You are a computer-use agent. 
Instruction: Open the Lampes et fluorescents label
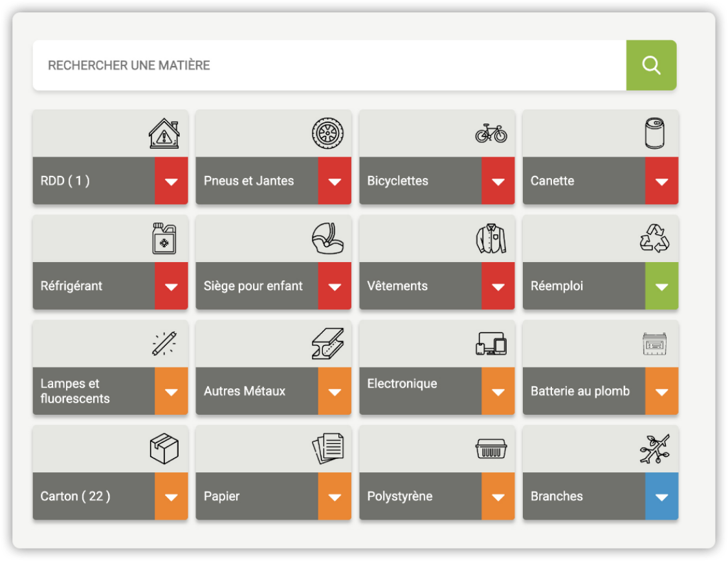pos(75,391)
